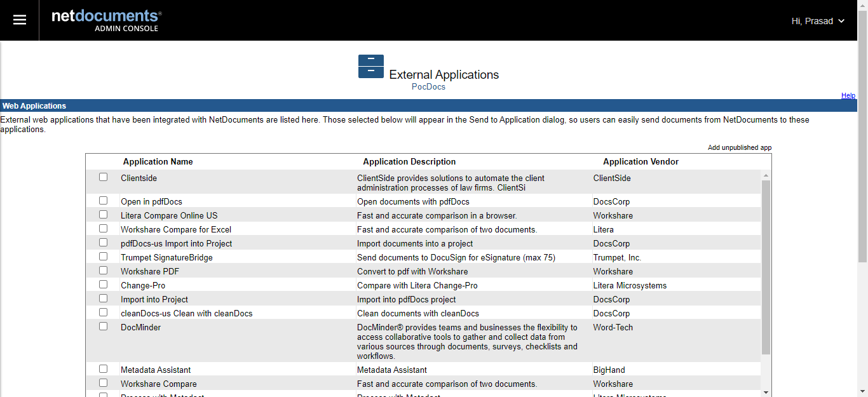Viewport: 868px width, 397px height.
Task: Click the application list scrollbar thumb
Action: [x=766, y=267]
